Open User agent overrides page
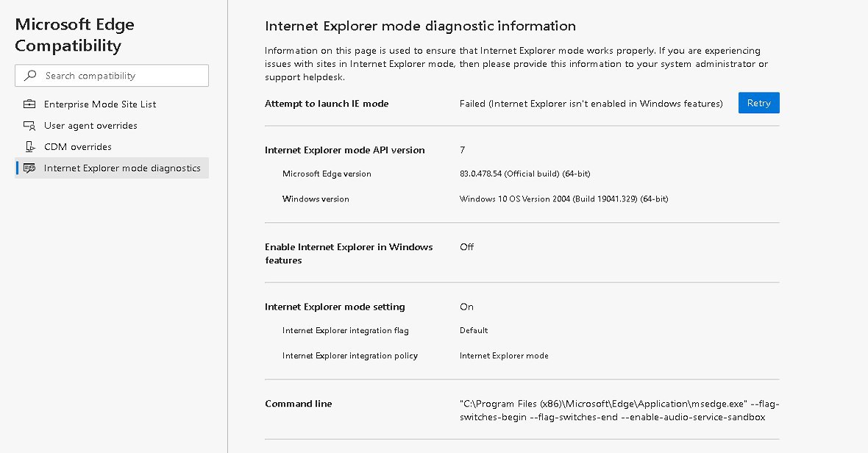This screenshot has width=868, height=453. [x=112, y=126]
